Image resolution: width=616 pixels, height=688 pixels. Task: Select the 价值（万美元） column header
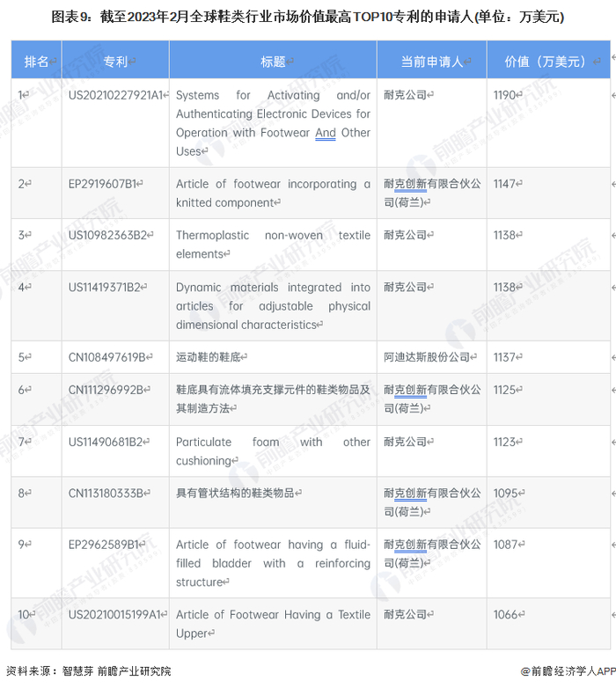[x=548, y=62]
